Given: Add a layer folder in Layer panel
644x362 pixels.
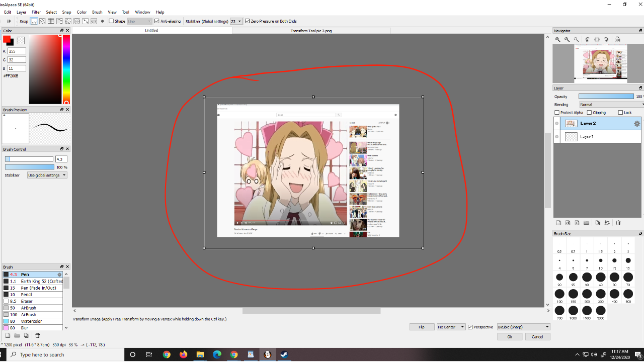Looking at the screenshot, I should [x=586, y=223].
